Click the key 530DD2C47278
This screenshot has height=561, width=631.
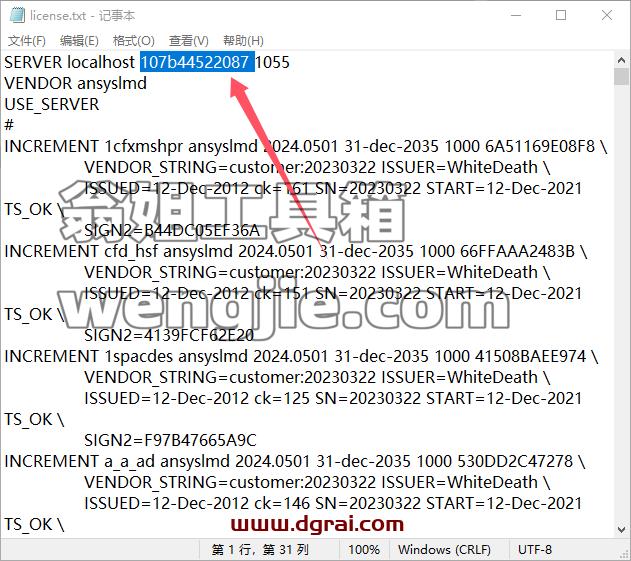coord(515,461)
